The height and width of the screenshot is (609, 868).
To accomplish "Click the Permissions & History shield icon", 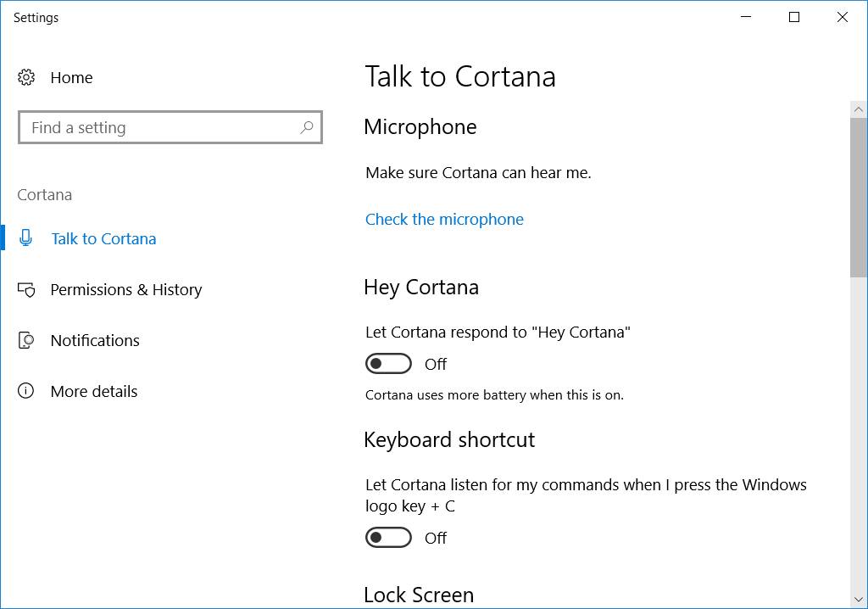I will (26, 289).
